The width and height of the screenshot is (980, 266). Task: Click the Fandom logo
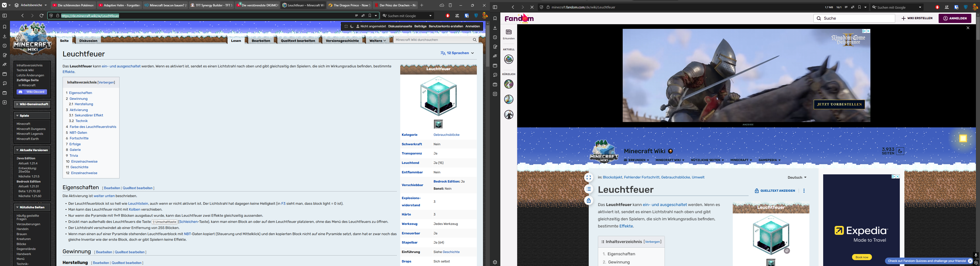coord(519,18)
